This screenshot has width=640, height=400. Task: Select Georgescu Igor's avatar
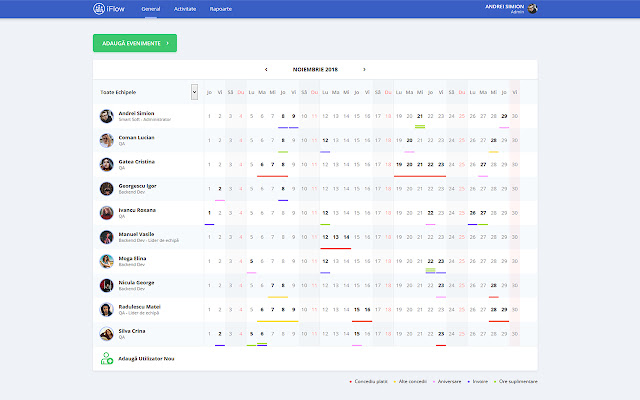tap(106, 188)
